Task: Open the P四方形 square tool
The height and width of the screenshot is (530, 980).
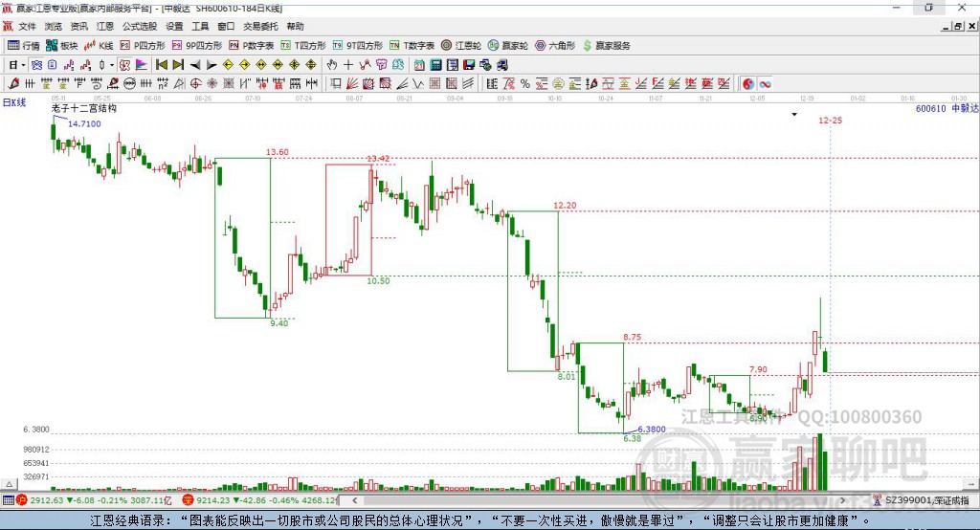Action: [x=143, y=46]
